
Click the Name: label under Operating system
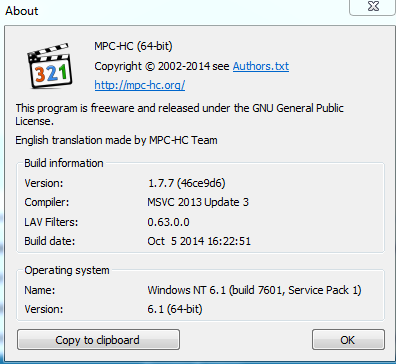coord(40,290)
